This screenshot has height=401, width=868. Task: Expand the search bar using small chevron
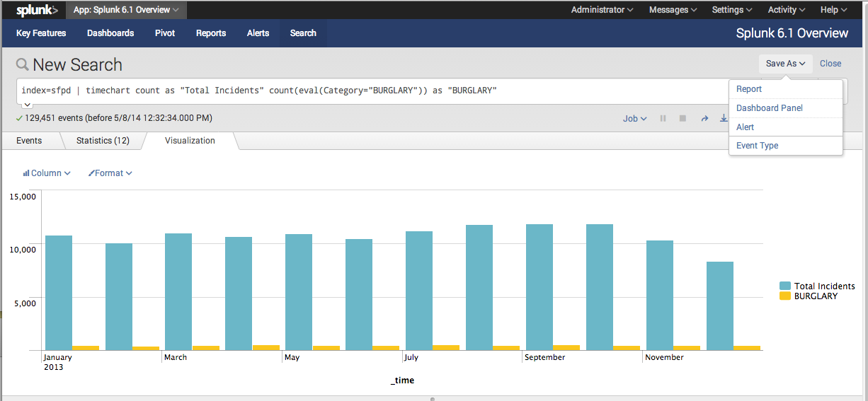[x=28, y=105]
